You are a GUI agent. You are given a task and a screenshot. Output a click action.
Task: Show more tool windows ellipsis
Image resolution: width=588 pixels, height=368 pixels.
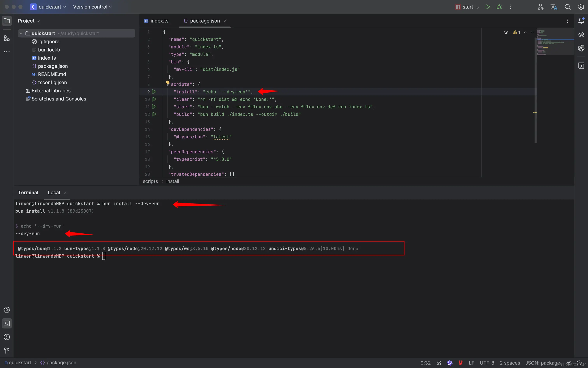click(x=7, y=52)
